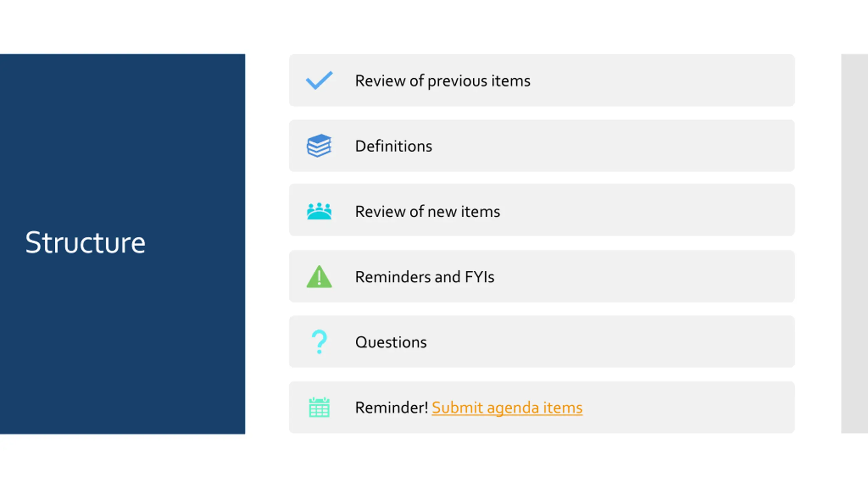
Task: Select the Definitions text
Action: tap(393, 146)
